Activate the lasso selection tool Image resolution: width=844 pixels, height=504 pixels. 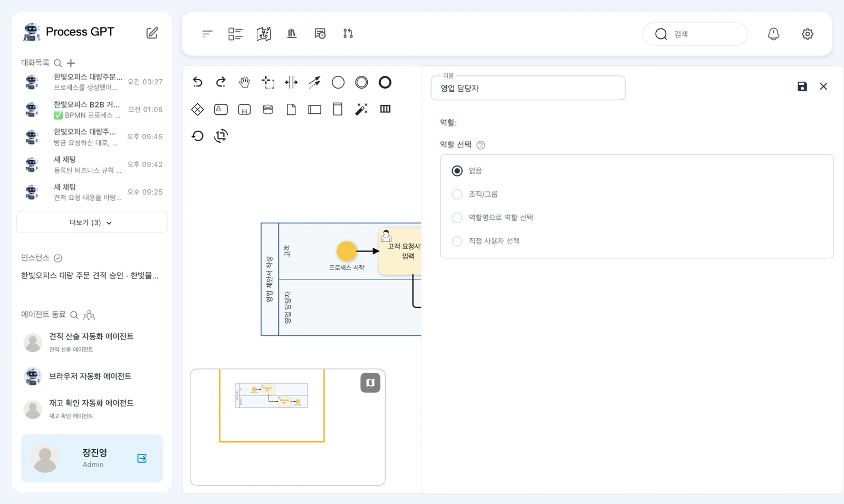pos(268,82)
